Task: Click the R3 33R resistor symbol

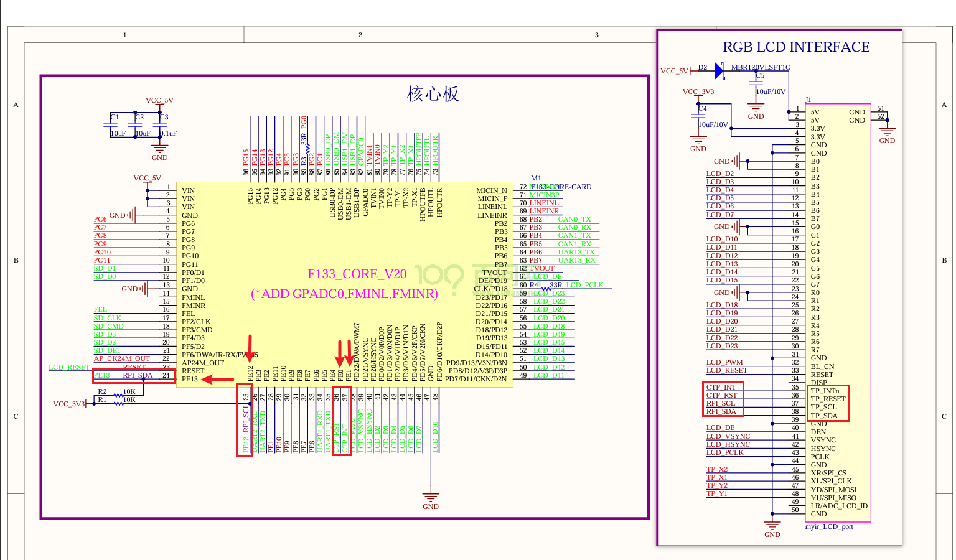Action: (307, 149)
